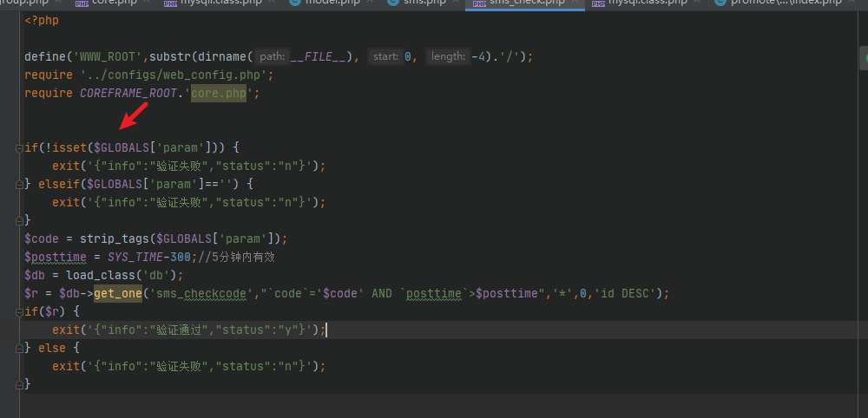The width and height of the screenshot is (868, 418).
Task: Toggle fold marker at the else line
Action: [19, 349]
